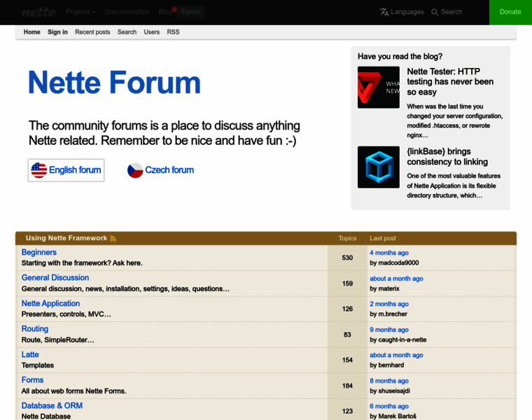
Task: Click topic count 83
Action: coord(347,335)
